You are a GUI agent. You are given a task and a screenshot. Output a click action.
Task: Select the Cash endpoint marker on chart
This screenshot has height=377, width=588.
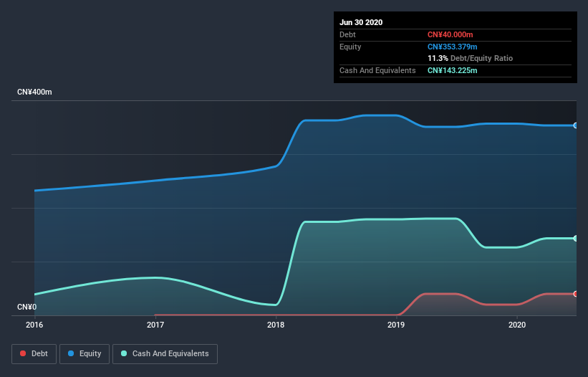click(x=576, y=238)
